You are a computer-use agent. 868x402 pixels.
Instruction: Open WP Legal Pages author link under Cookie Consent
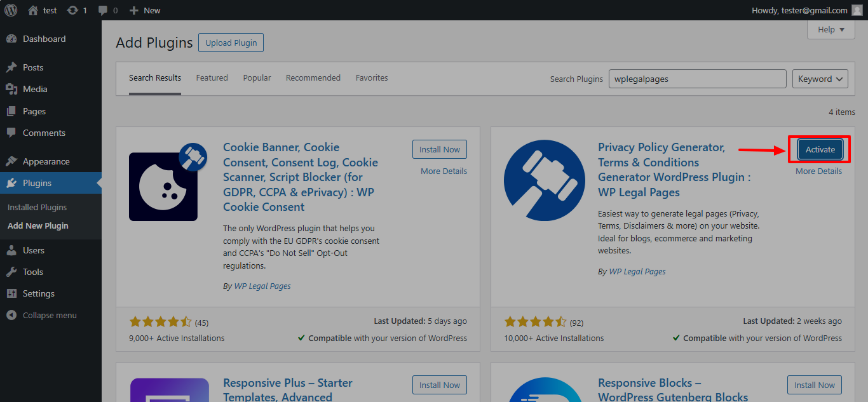click(x=262, y=286)
